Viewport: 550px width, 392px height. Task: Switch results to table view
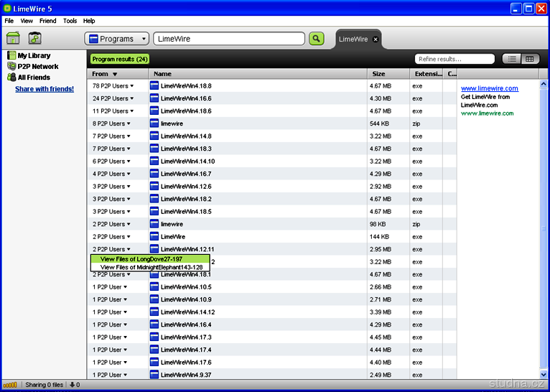(530, 59)
